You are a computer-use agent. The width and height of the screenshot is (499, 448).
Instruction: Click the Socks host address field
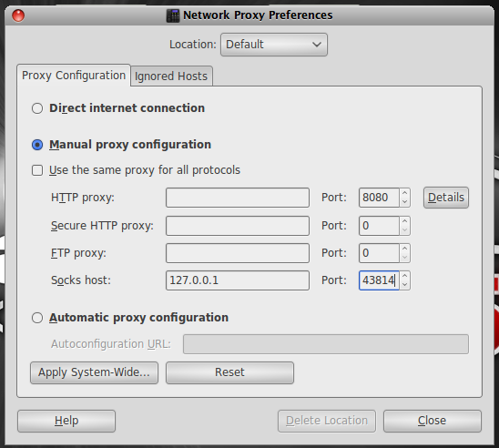click(x=238, y=280)
